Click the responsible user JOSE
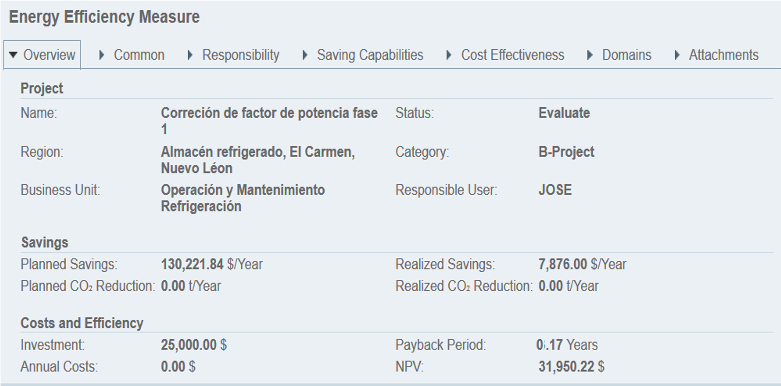The height and width of the screenshot is (386, 781). [x=555, y=190]
